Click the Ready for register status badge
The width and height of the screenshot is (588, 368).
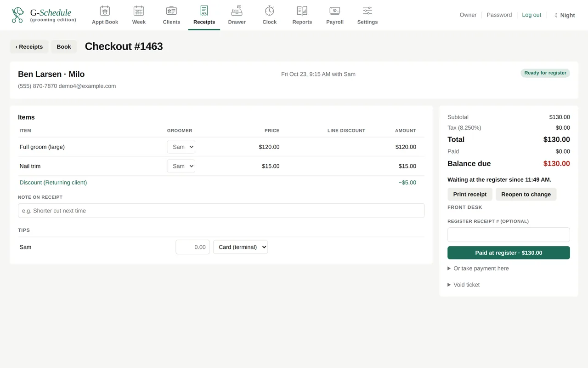pyautogui.click(x=545, y=73)
